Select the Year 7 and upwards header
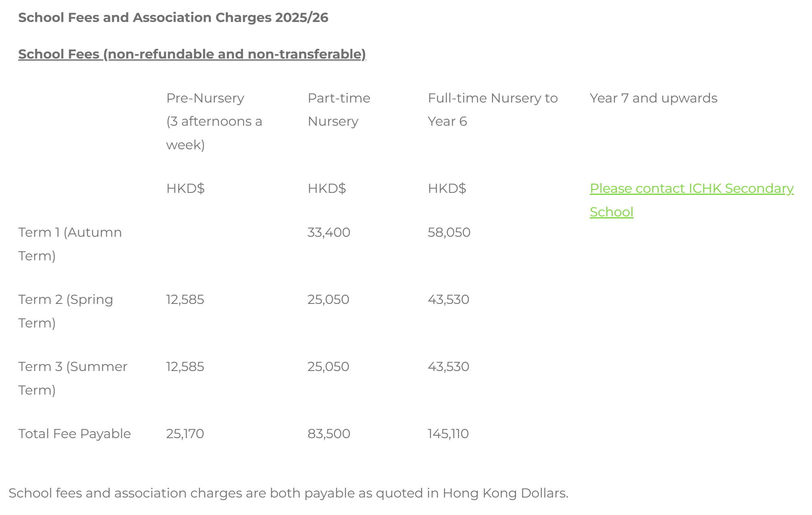The height and width of the screenshot is (515, 812). click(x=653, y=98)
